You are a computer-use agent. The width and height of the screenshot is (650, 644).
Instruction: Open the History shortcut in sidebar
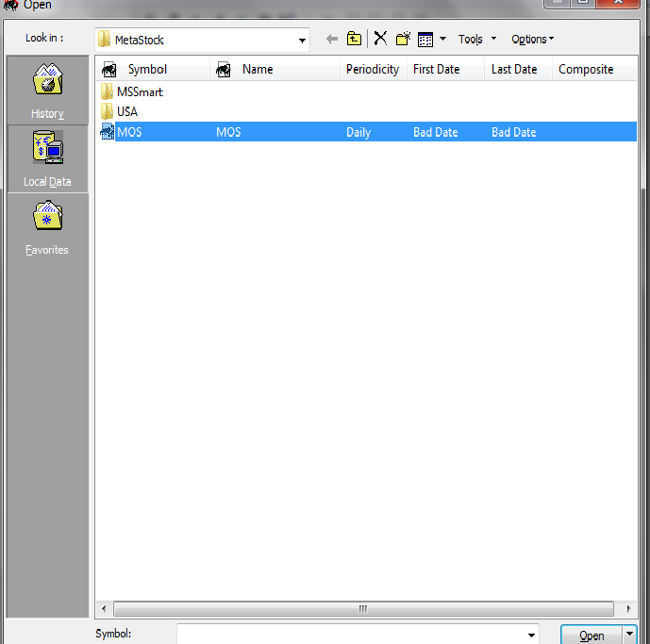point(48,91)
